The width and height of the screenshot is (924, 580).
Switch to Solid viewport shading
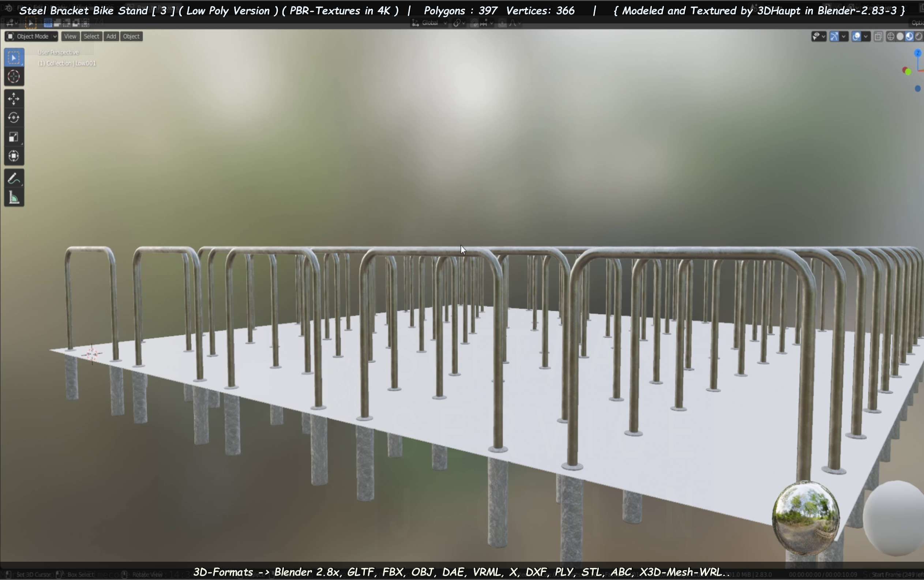[900, 37]
